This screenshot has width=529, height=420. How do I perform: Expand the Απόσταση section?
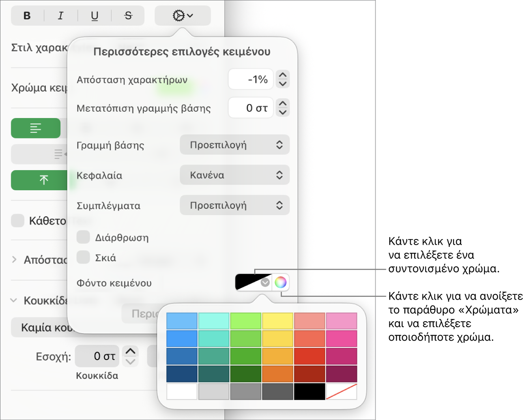tap(14, 259)
